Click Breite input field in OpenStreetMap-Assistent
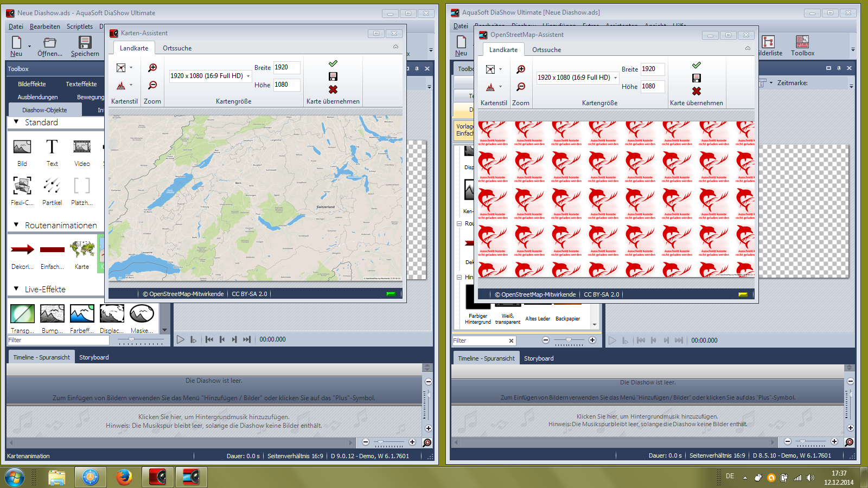 (x=652, y=69)
